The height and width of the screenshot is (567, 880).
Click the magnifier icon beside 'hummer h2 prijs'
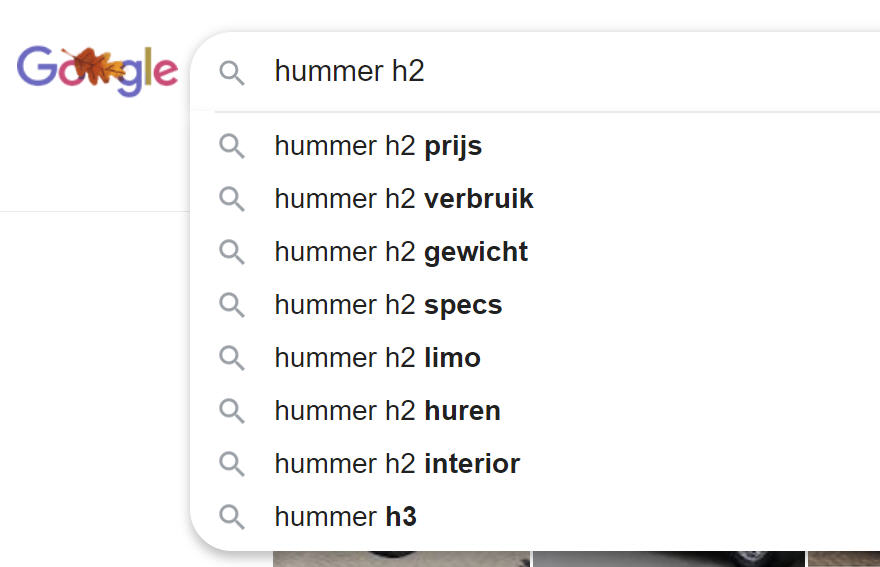click(232, 146)
